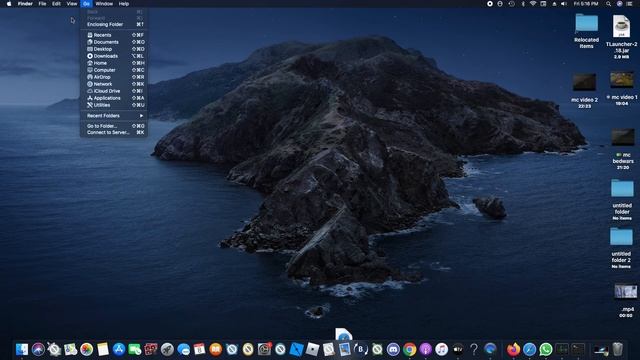This screenshot has width=640, height=360.
Task: Choose Documents in the Go menu
Action: 114,42
